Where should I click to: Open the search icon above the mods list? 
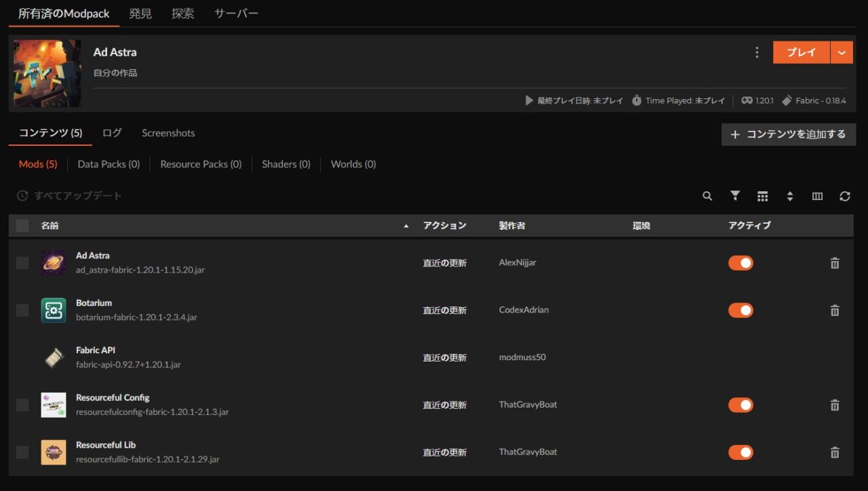pyautogui.click(x=707, y=196)
